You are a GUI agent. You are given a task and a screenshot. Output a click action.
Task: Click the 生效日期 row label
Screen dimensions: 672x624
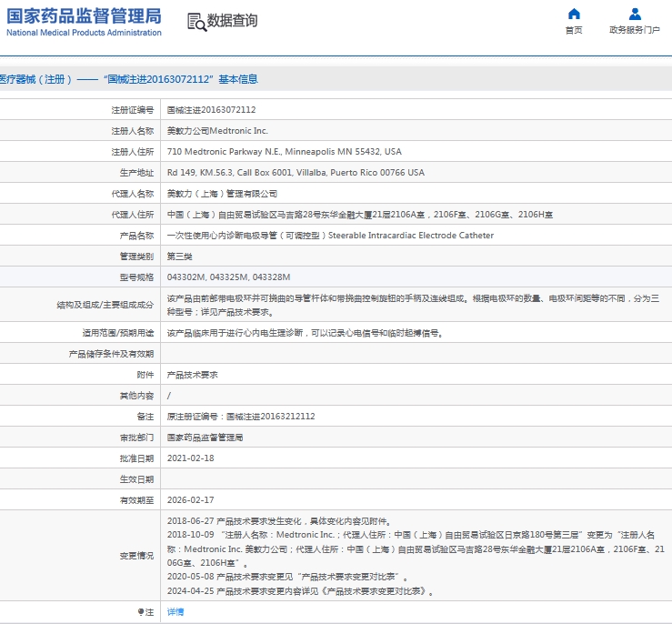pyautogui.click(x=136, y=479)
